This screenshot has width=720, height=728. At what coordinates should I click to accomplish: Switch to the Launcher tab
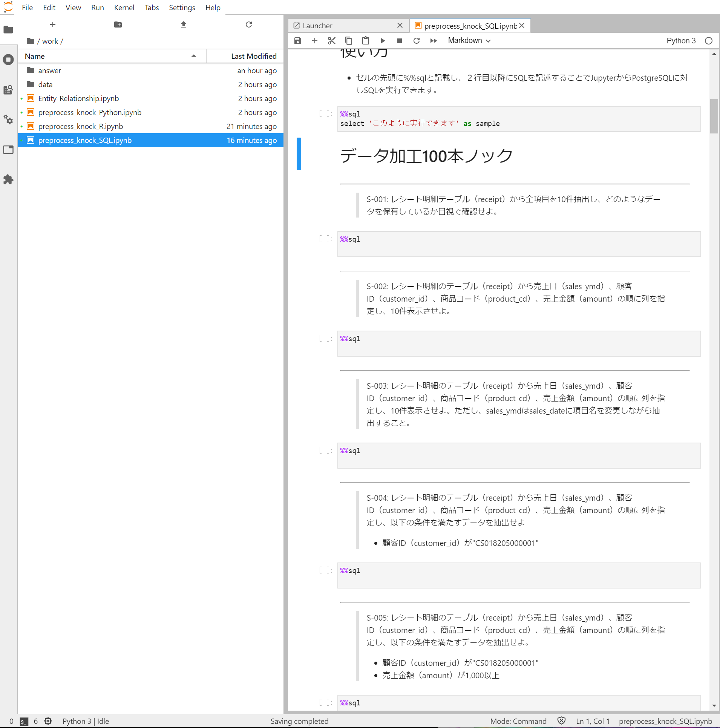pyautogui.click(x=349, y=26)
